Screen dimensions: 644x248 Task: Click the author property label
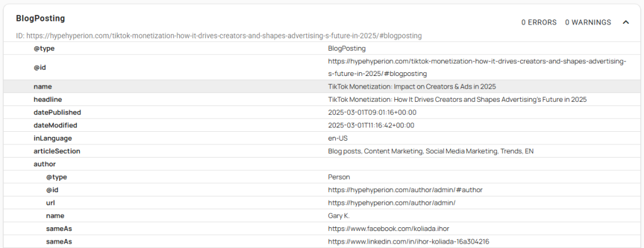(45, 164)
